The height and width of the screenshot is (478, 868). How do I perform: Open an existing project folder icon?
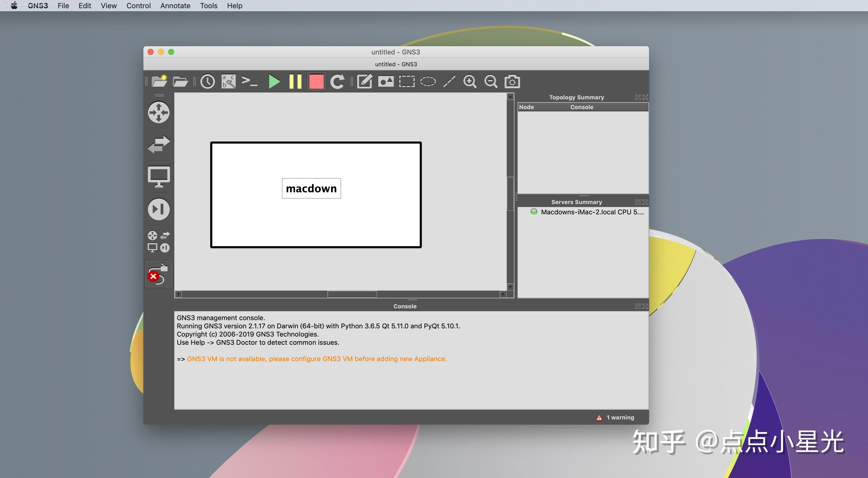tap(180, 81)
